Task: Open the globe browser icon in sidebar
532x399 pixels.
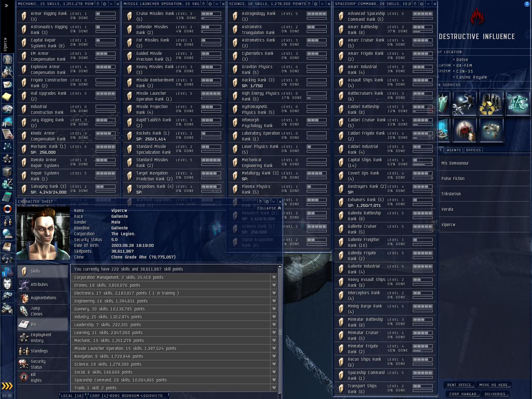Action: click(x=7, y=234)
